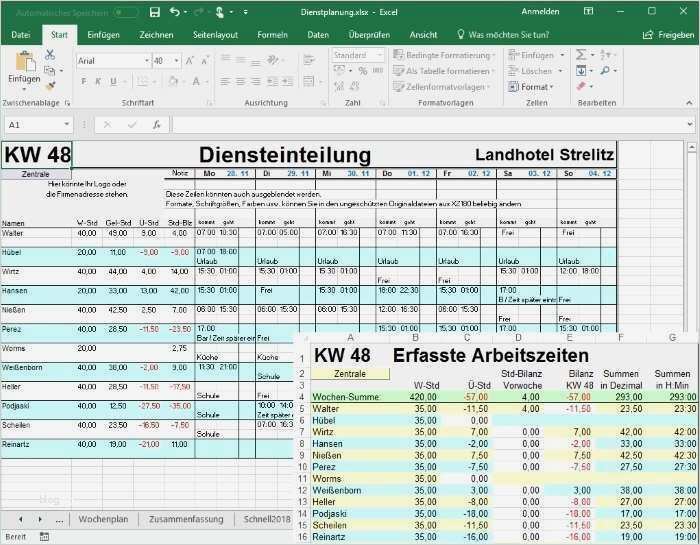Click in the formula bar input
Screen dimensions: 700x545
pos(429,125)
